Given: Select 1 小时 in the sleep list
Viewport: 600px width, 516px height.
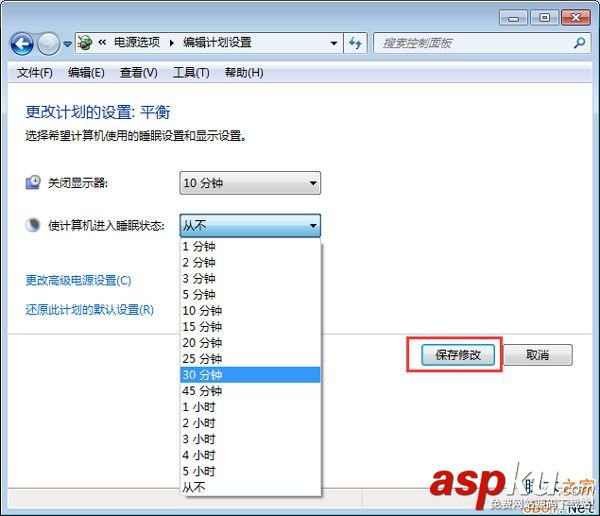Looking at the screenshot, I should coord(250,407).
